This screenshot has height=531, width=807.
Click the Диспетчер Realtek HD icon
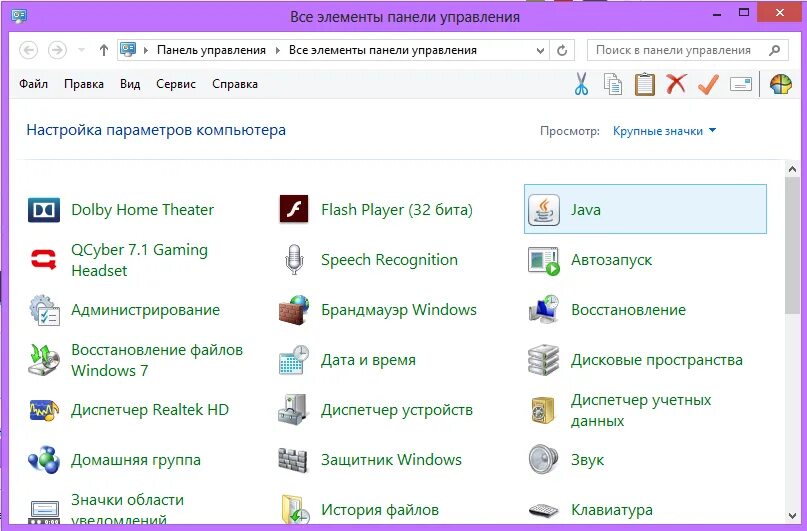(x=44, y=410)
